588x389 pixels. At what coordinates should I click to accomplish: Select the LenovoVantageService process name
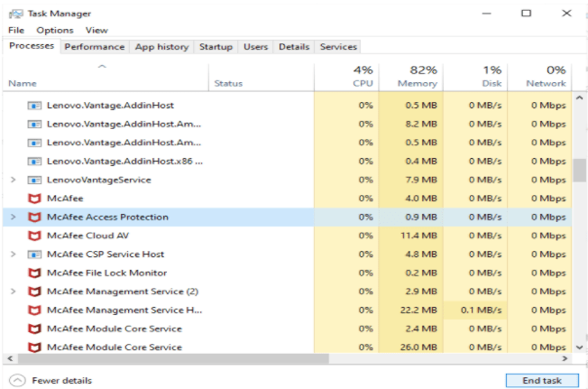[99, 180]
